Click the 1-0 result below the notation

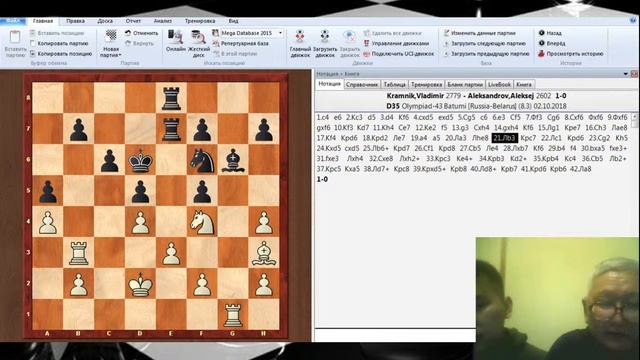(x=322, y=179)
